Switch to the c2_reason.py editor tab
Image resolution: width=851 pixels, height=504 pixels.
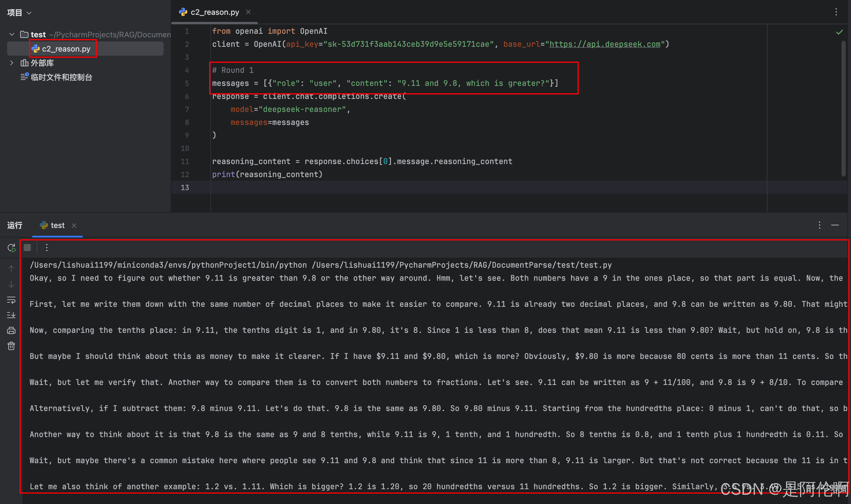pyautogui.click(x=215, y=12)
